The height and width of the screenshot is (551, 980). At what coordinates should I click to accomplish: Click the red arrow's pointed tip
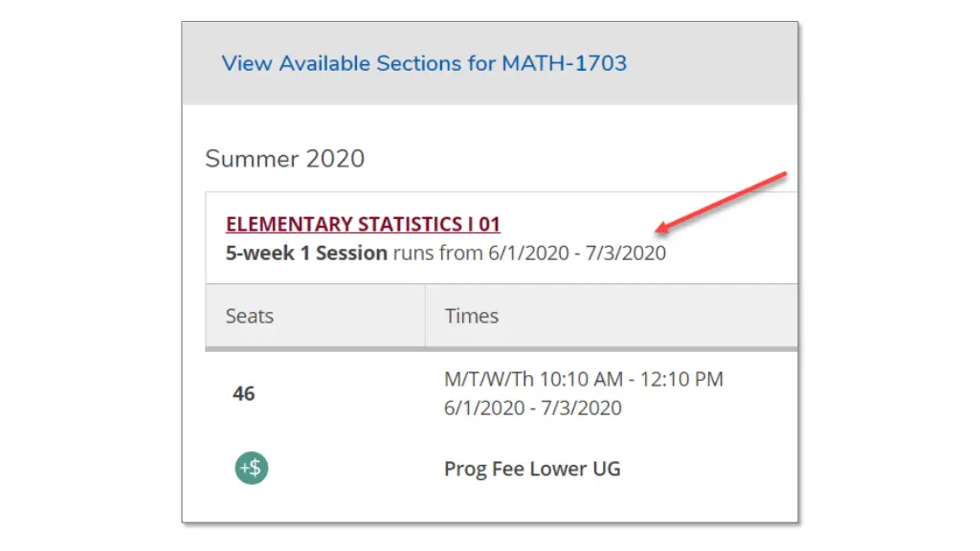click(x=659, y=230)
